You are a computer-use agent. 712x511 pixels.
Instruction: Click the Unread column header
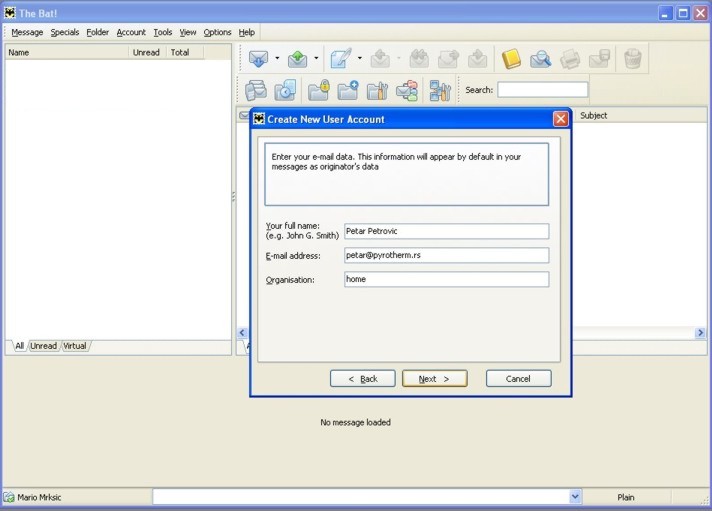(x=147, y=52)
